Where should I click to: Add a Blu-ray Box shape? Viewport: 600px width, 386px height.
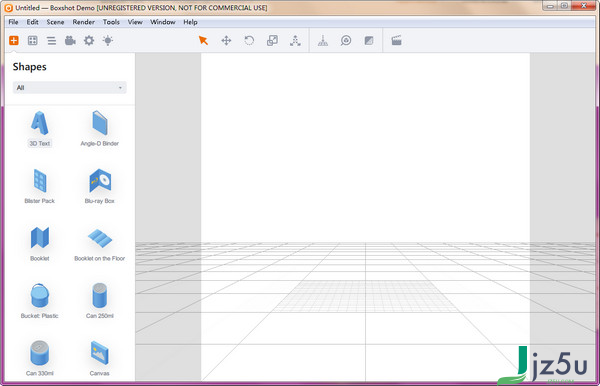click(x=99, y=186)
